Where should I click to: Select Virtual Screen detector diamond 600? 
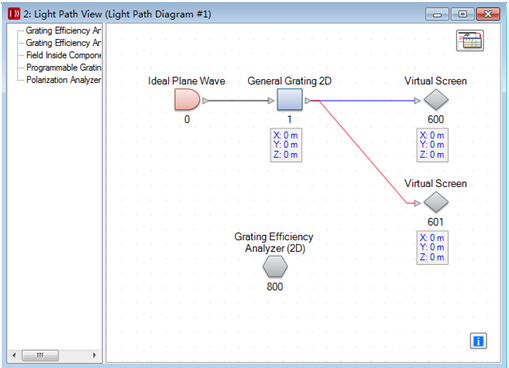[436, 100]
